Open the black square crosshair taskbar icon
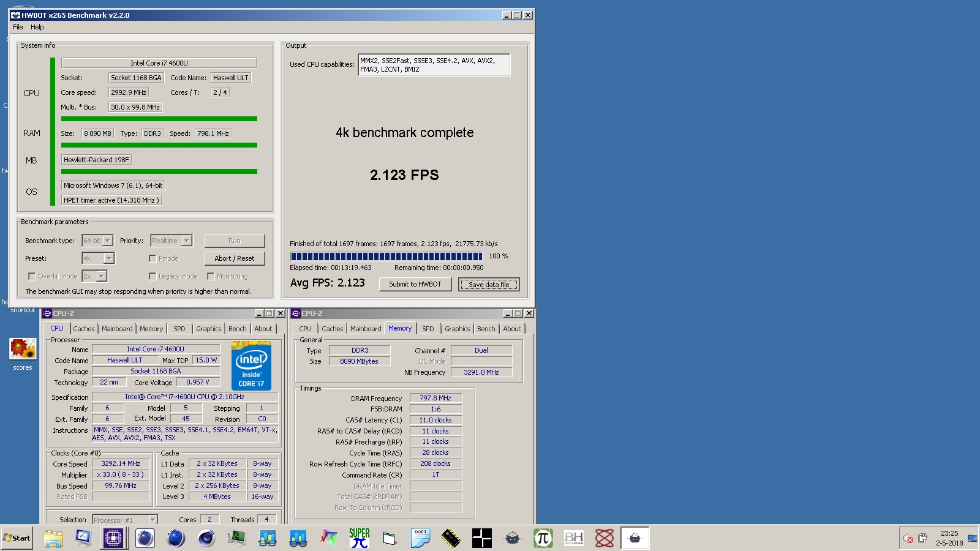 coord(482,538)
